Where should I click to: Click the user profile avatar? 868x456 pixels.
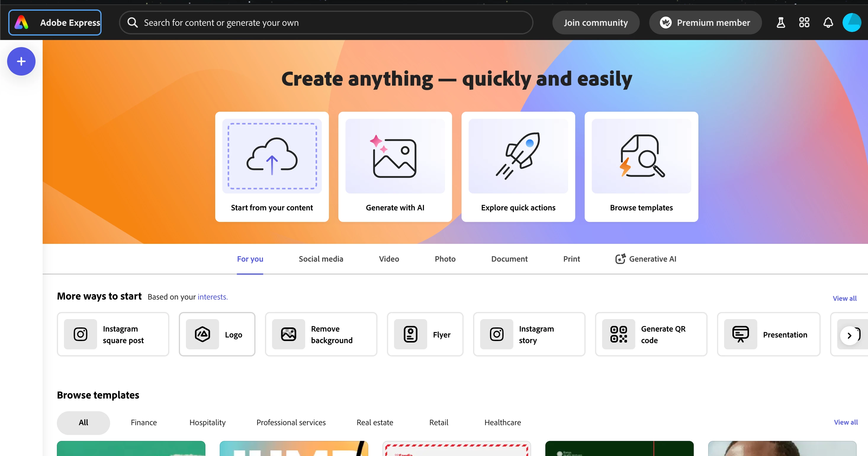pos(851,23)
